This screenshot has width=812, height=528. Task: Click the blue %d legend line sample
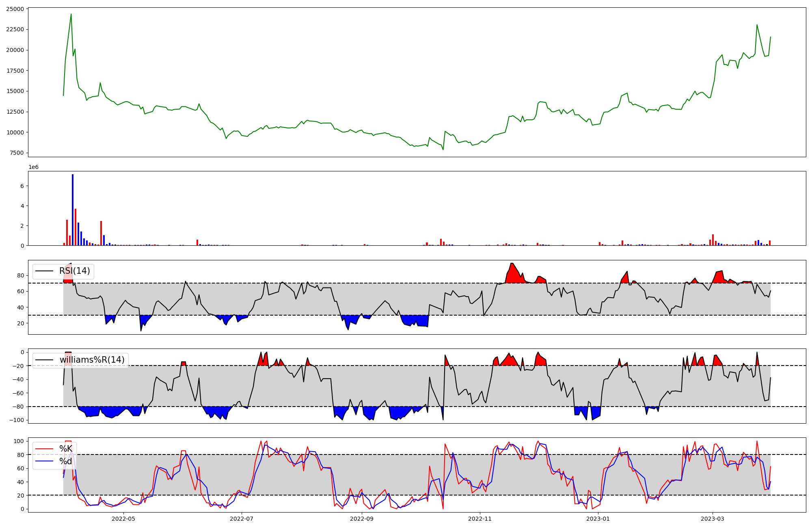point(44,461)
